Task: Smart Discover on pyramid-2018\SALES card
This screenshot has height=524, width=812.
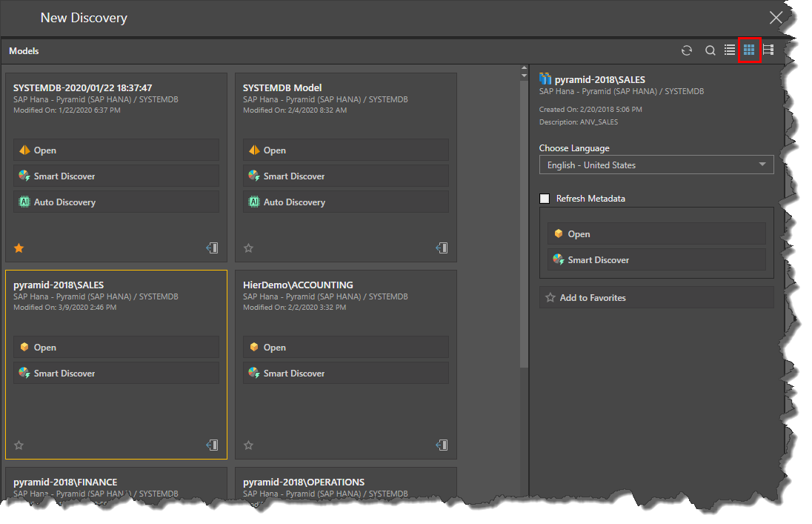Action: tap(116, 373)
